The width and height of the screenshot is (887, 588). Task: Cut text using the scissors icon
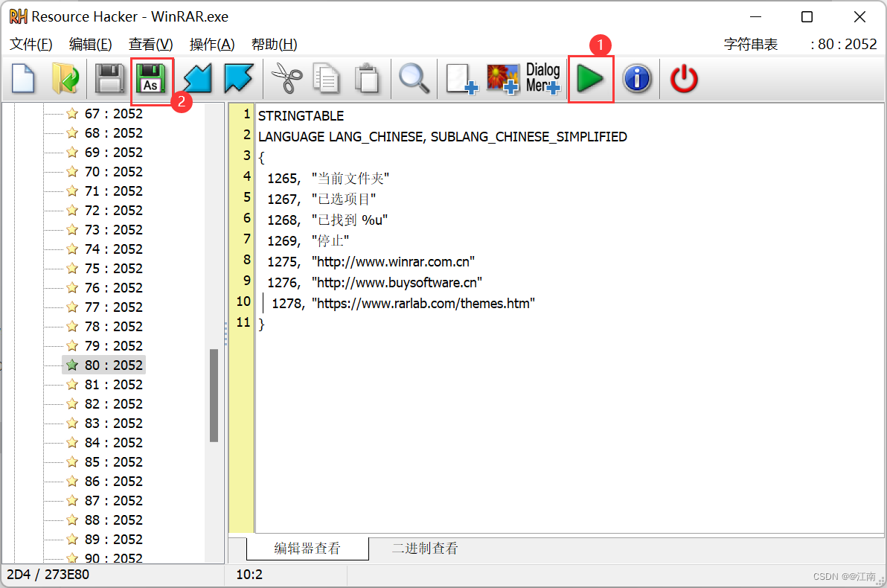coord(286,80)
